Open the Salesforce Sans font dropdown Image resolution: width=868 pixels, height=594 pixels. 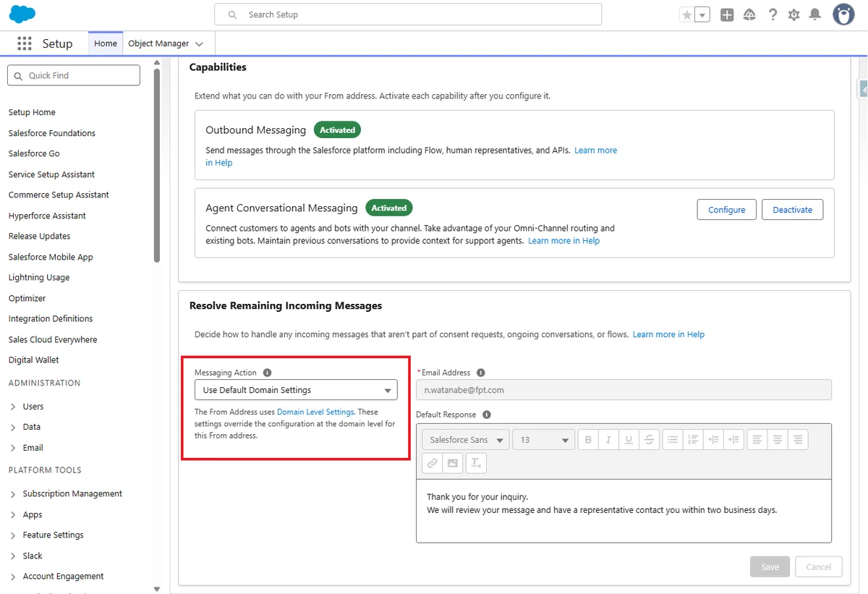coord(466,440)
